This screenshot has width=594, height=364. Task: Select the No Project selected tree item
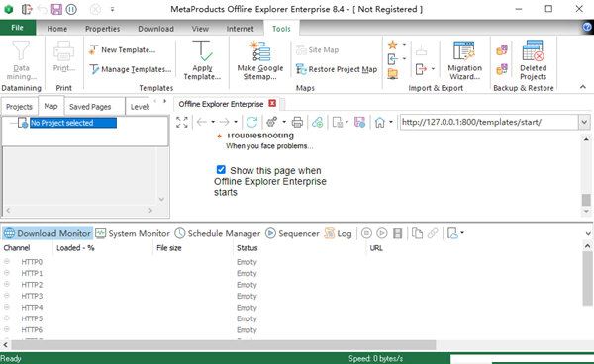[x=73, y=123]
